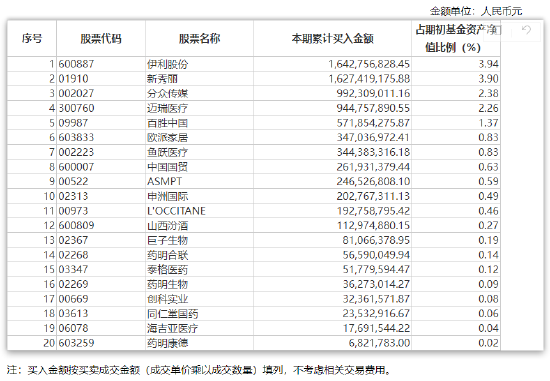
Task: Select stock name 欧派家居
Action: pyautogui.click(x=168, y=138)
